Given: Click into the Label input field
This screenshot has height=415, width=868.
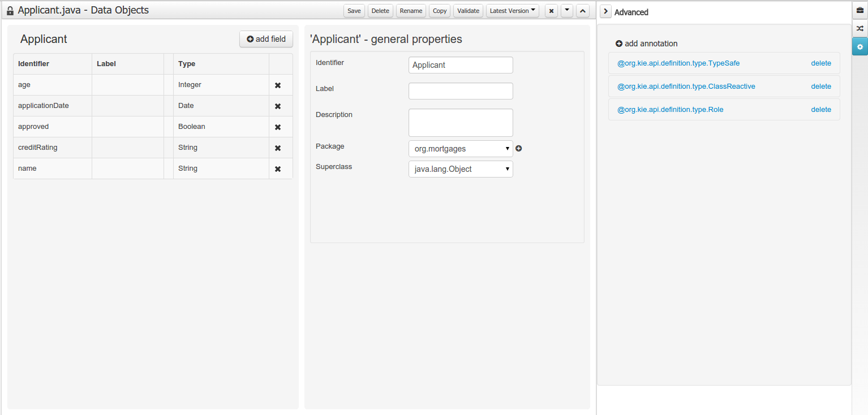Looking at the screenshot, I should (460, 91).
